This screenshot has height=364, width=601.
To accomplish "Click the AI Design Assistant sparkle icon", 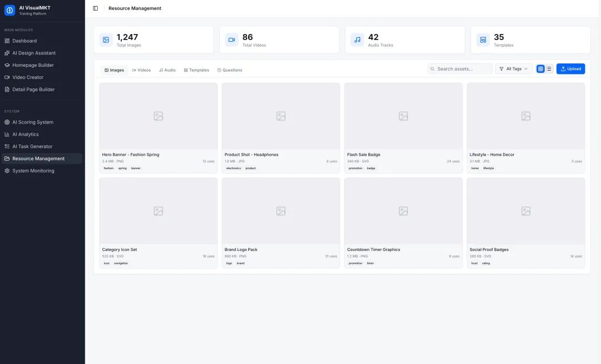I will coord(7,53).
